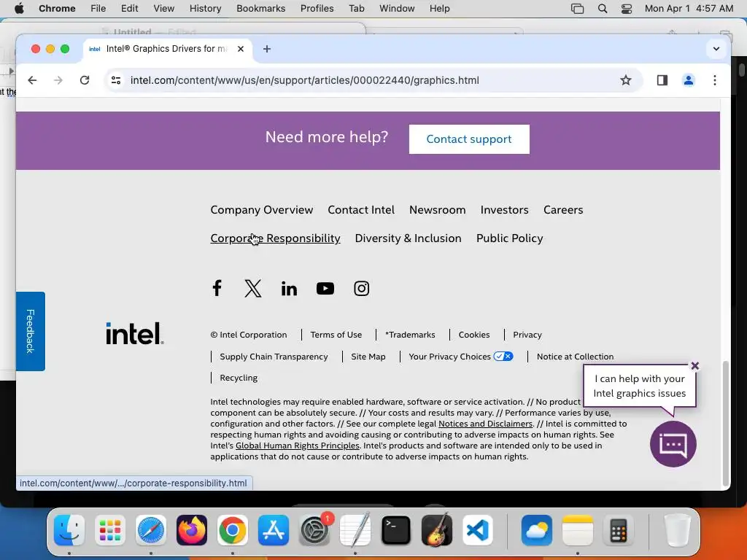
Task: Open System Settings from the Dock
Action: (314, 530)
